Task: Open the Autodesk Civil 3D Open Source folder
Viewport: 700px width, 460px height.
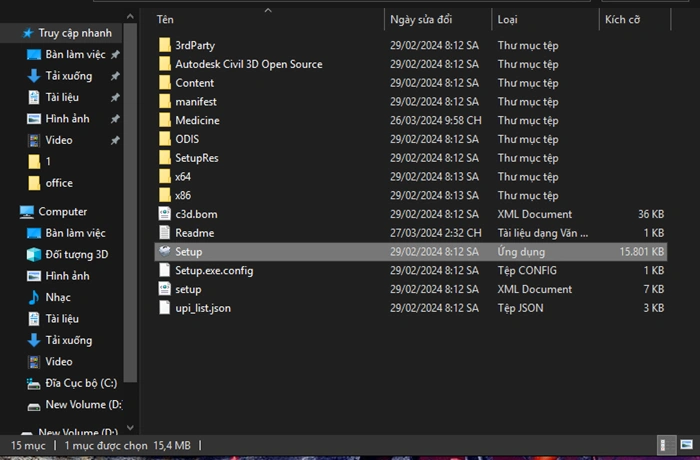Action: click(x=248, y=64)
